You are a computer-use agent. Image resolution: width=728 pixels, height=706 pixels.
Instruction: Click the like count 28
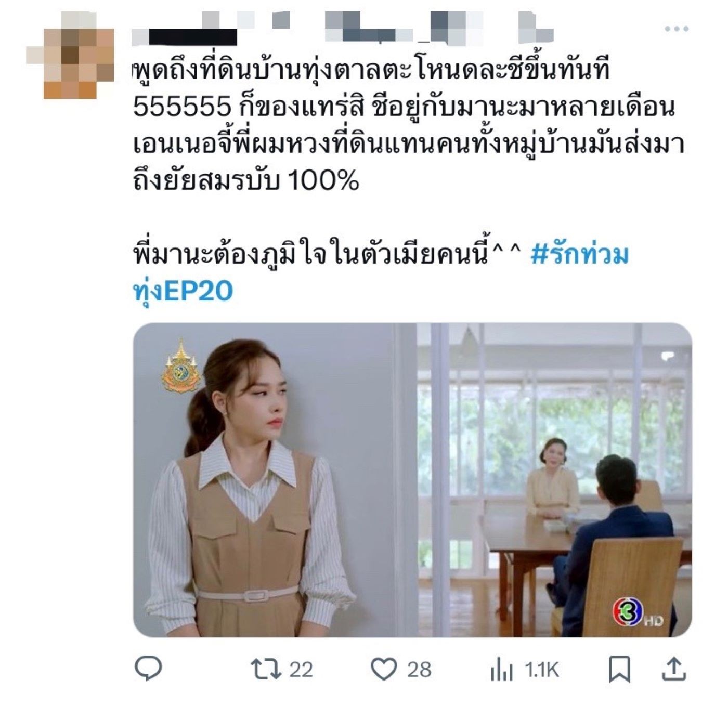coord(419,669)
